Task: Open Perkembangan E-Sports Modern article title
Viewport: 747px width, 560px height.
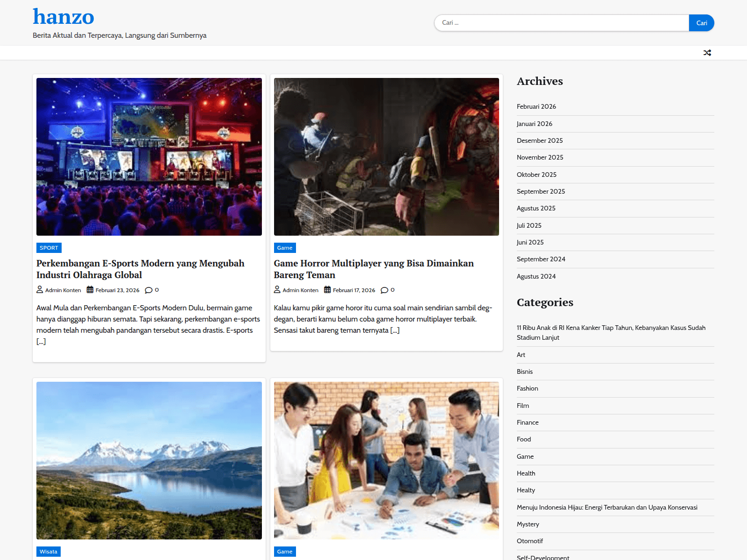Action: (x=141, y=269)
